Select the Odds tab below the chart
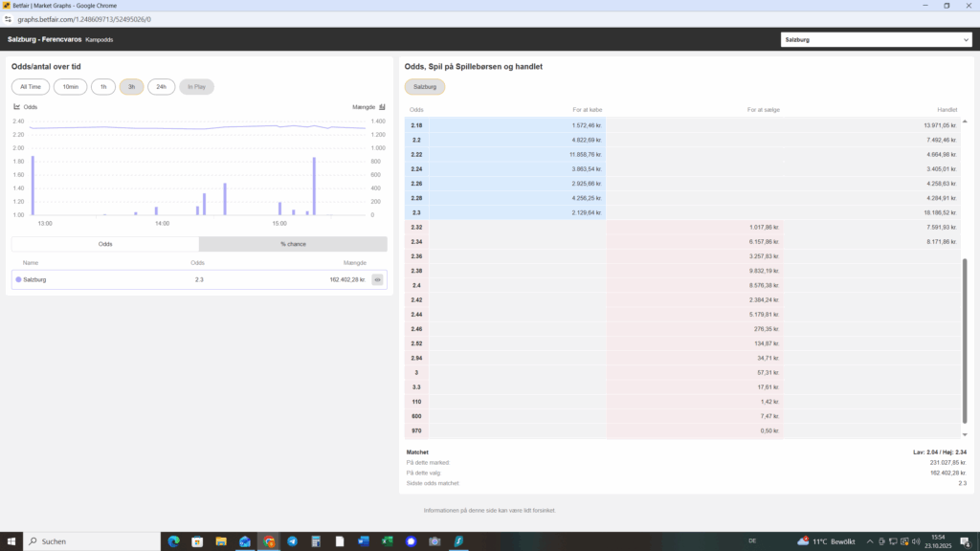 pos(105,244)
